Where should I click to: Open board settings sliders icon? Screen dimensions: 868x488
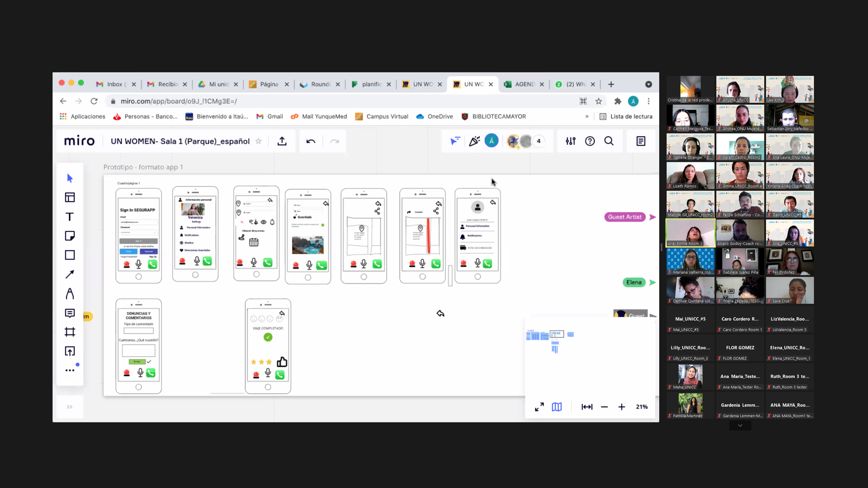(571, 141)
